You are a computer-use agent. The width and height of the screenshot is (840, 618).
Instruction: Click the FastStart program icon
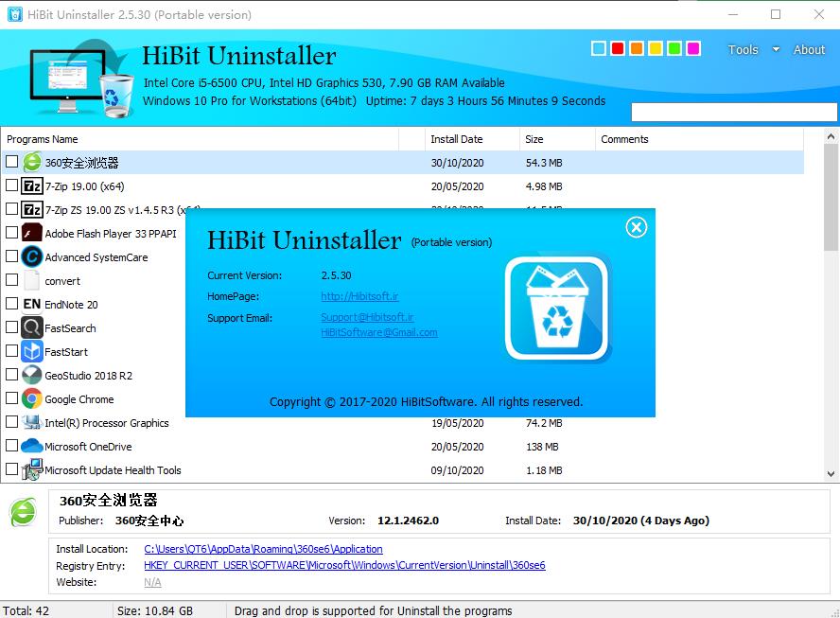pos(31,351)
